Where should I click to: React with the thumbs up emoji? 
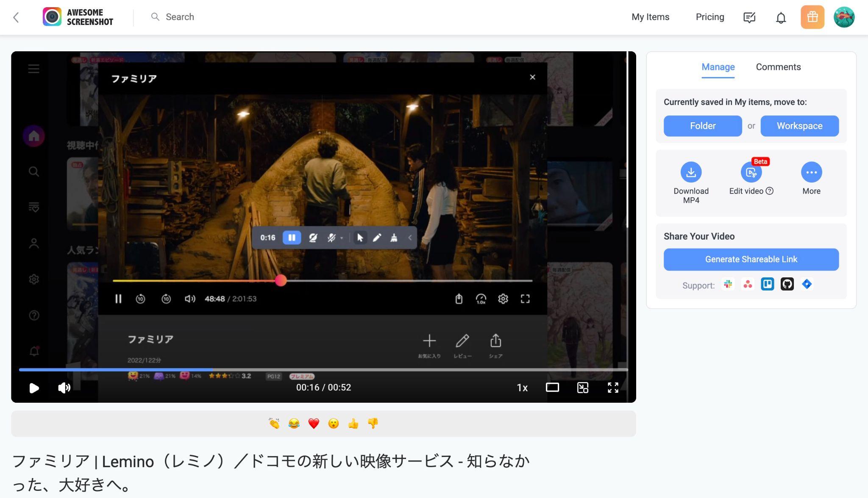[353, 423]
